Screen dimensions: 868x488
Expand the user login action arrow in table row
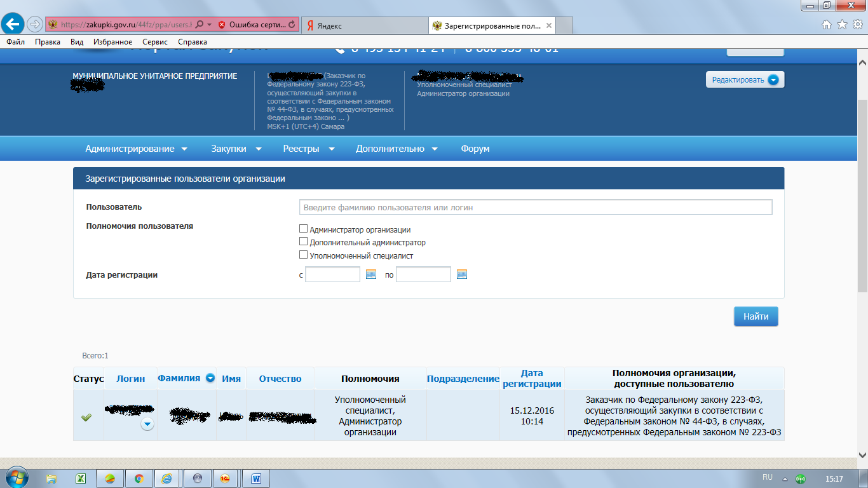pos(147,424)
